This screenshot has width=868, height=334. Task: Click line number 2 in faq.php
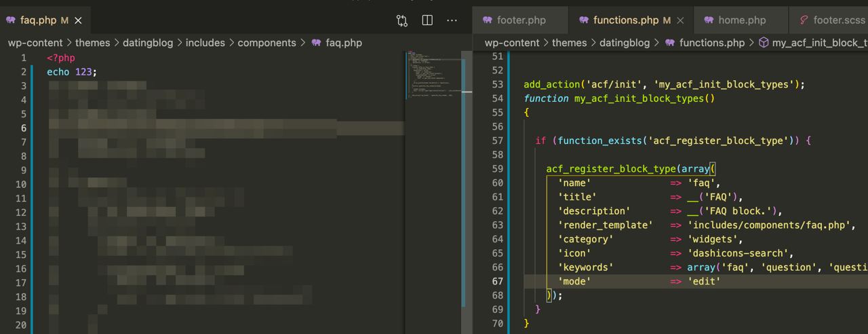pyautogui.click(x=24, y=72)
